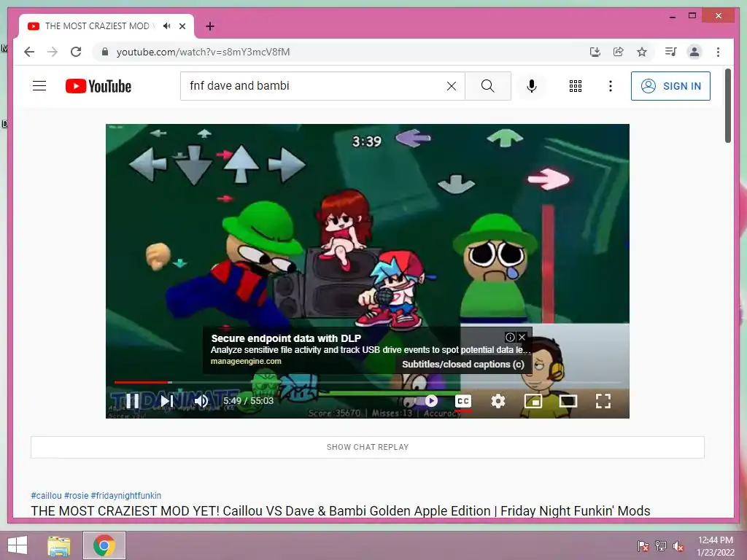Image resolution: width=747 pixels, height=560 pixels.
Task: Mute the video player volume
Action: pos(201,401)
